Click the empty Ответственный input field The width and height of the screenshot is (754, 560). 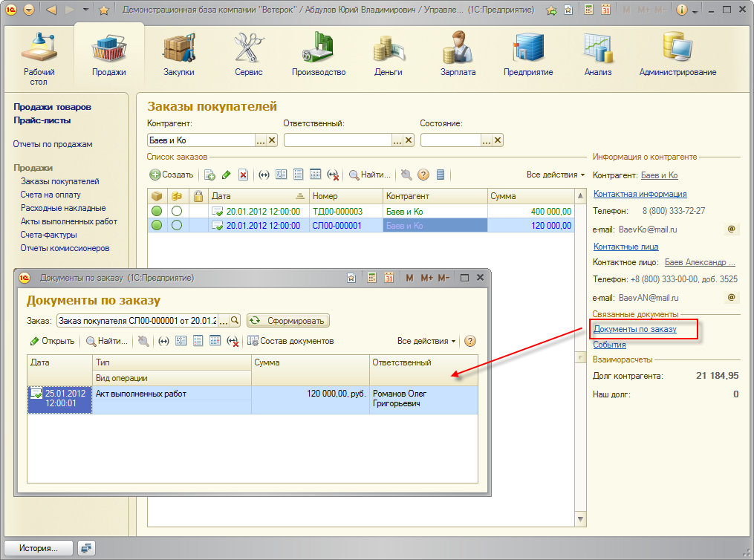[337, 140]
